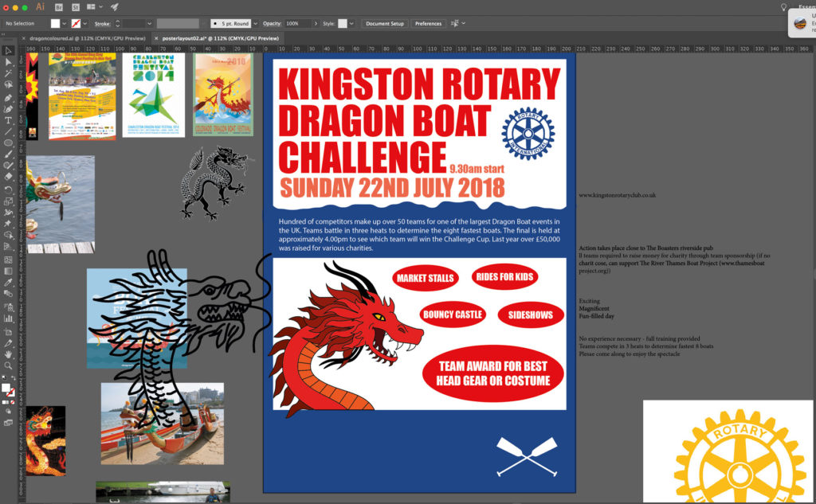Change the screen mode
Image resolution: width=816 pixels, height=504 pixels.
coord(8,423)
